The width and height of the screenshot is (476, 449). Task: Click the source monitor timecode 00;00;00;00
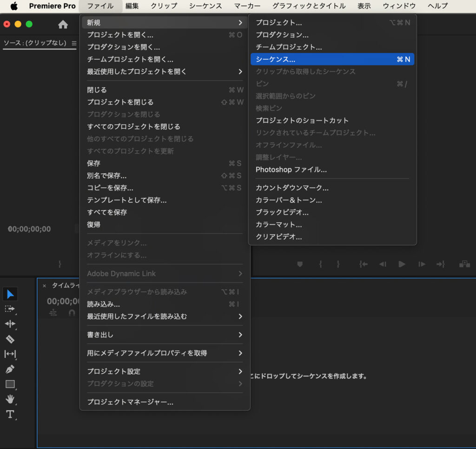(x=29, y=229)
